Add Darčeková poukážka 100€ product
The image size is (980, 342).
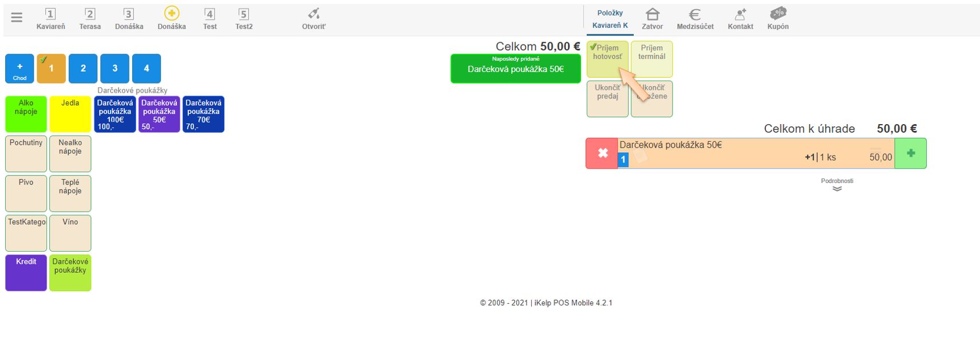(x=115, y=114)
